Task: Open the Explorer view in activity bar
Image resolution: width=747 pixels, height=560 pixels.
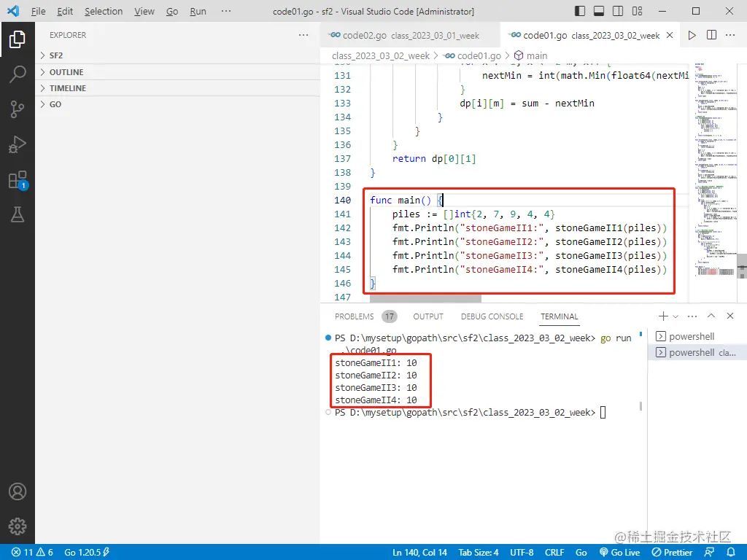Action: (18, 39)
